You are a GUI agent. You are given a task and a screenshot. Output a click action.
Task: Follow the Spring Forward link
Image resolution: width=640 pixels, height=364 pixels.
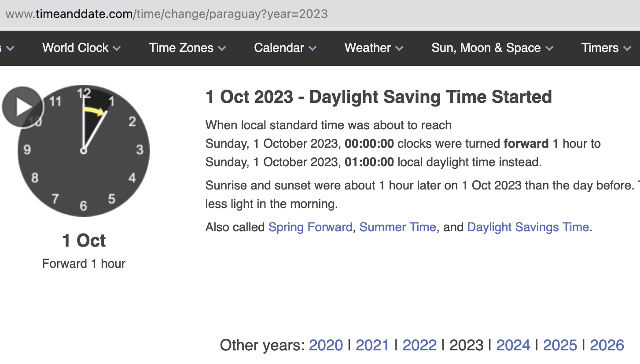pyautogui.click(x=310, y=227)
